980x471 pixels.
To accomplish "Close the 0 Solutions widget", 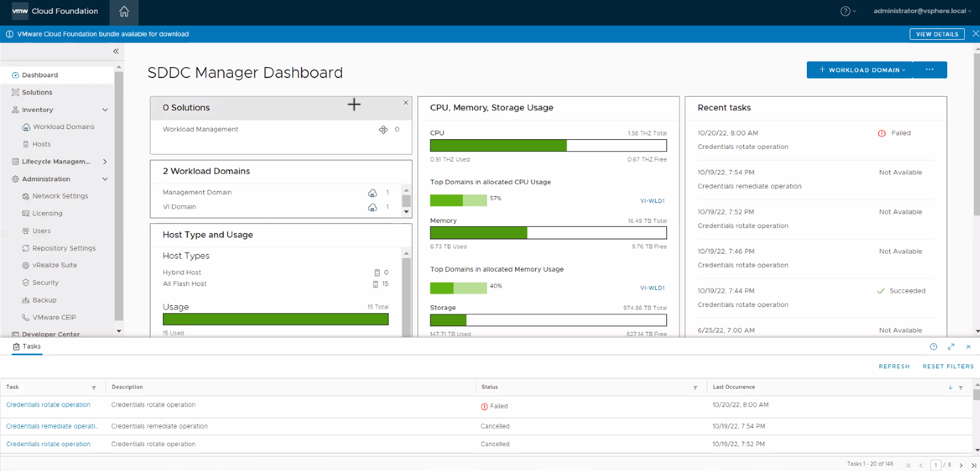I will (x=406, y=103).
